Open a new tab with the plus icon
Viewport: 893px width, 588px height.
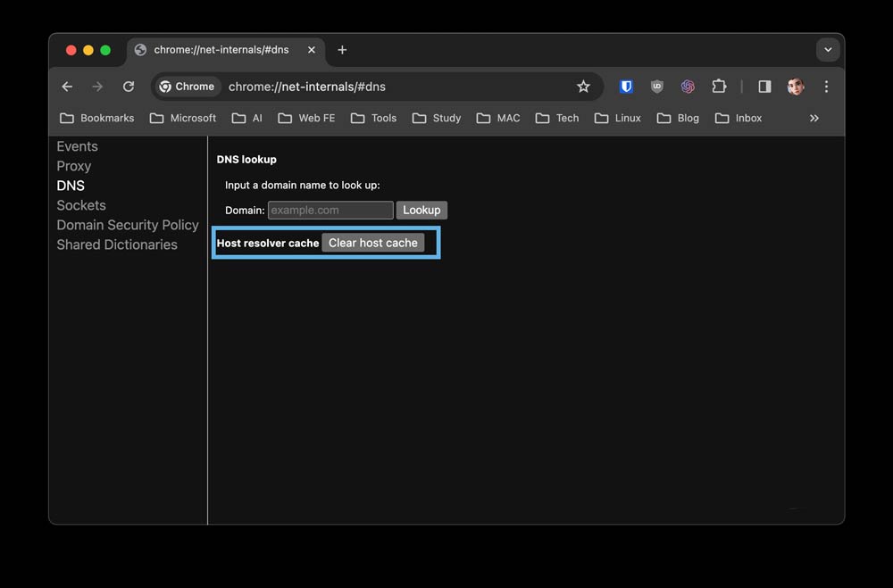(342, 50)
